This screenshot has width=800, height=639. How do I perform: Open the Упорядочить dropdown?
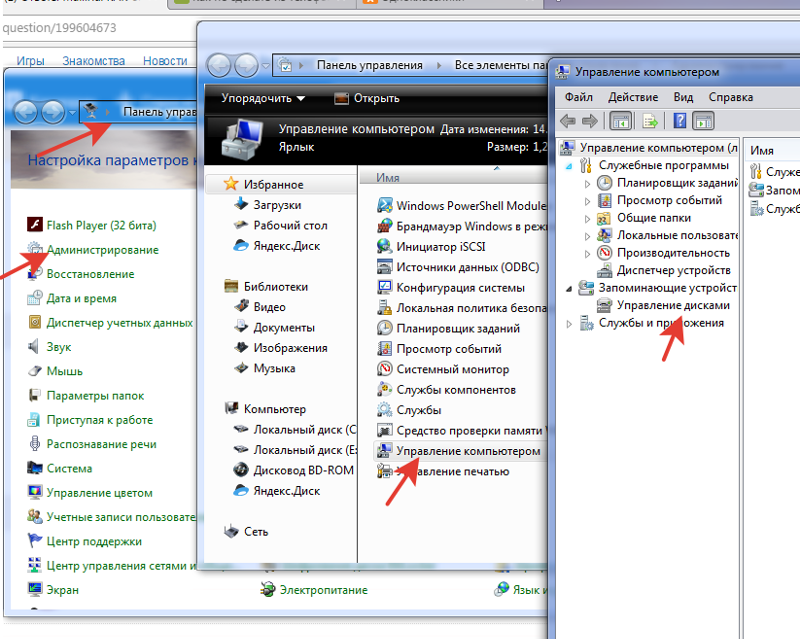pos(263,98)
